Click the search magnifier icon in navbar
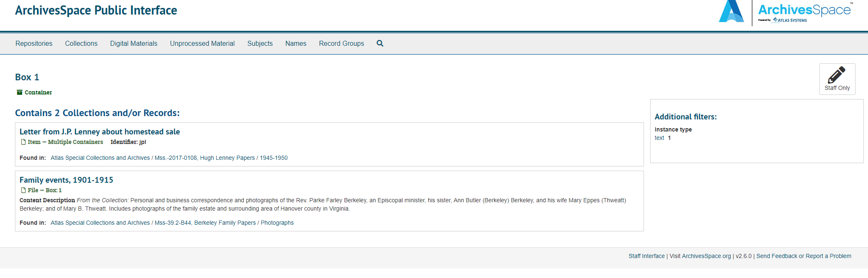Viewport: 868px width, 278px height. [x=380, y=43]
